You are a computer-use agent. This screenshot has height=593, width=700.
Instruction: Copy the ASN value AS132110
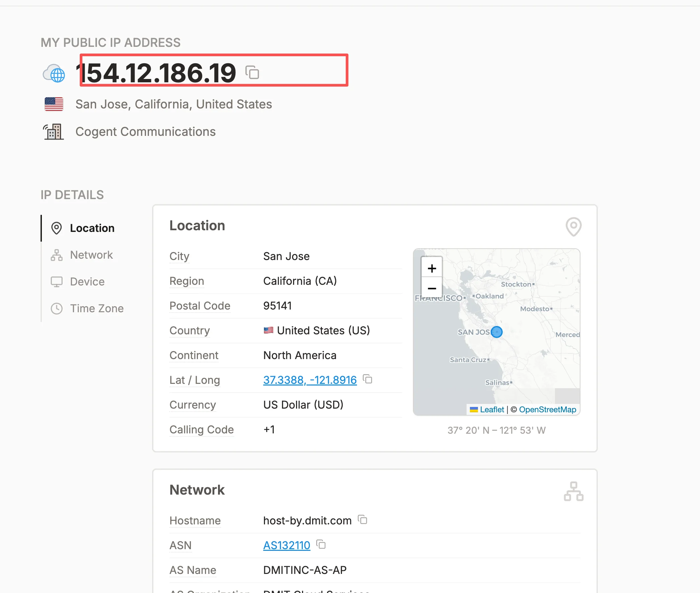(x=321, y=544)
